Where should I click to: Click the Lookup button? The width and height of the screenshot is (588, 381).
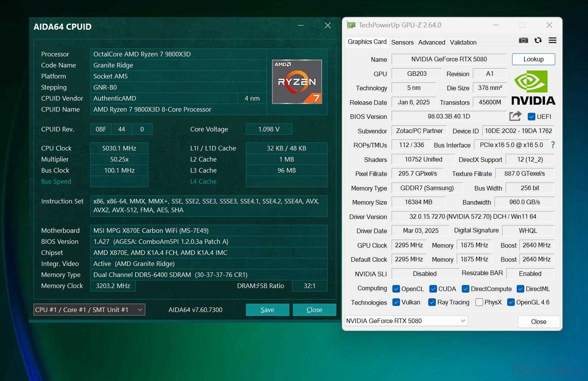click(x=533, y=59)
